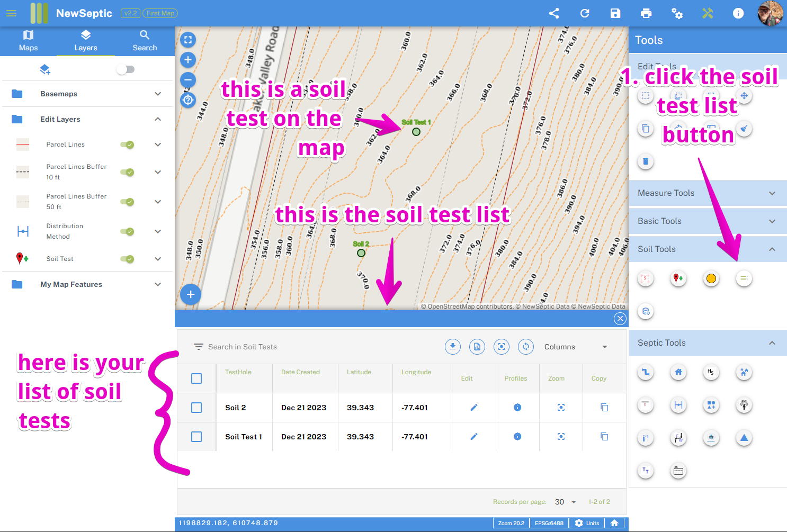Image resolution: width=787 pixels, height=532 pixels.
Task: Click the share icon in the top bar
Action: tap(554, 13)
